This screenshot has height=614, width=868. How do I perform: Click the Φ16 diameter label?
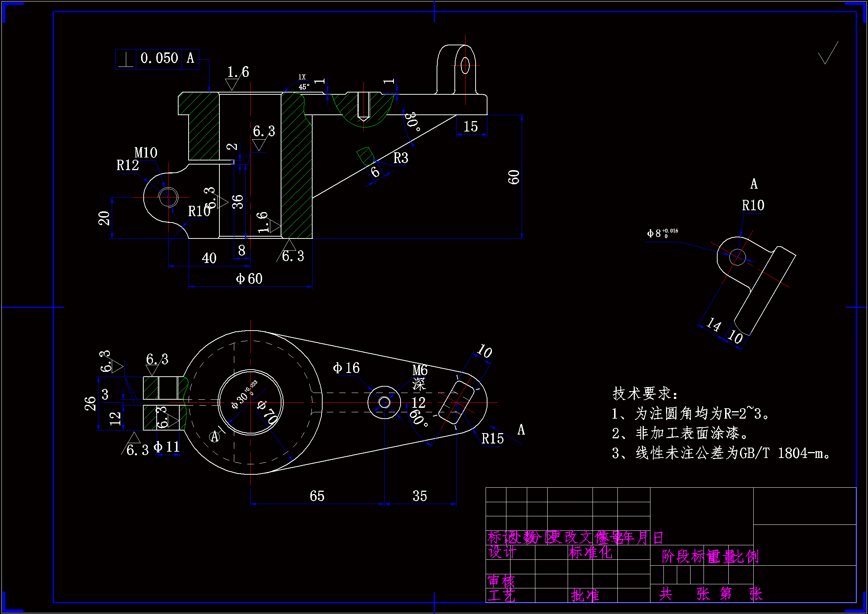(346, 368)
